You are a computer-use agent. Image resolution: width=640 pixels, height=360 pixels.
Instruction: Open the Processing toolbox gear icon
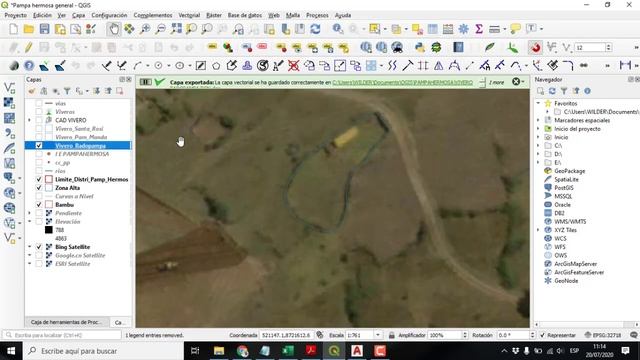[x=464, y=29]
